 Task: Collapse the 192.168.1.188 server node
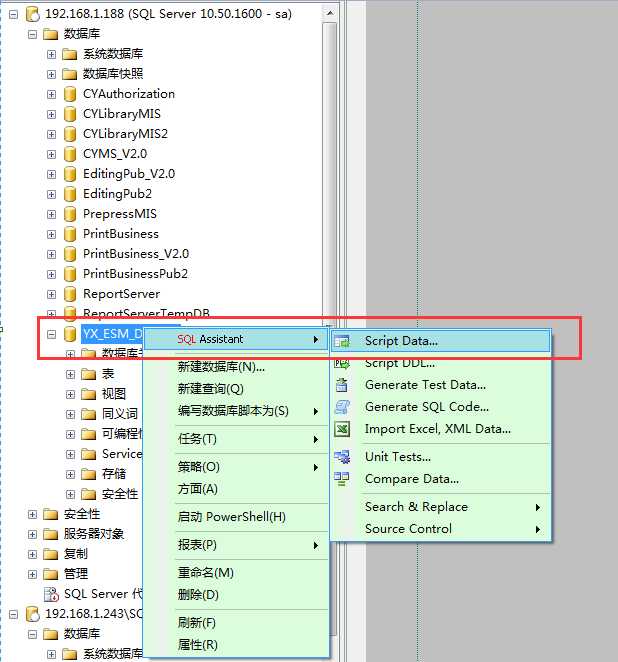[14, 14]
